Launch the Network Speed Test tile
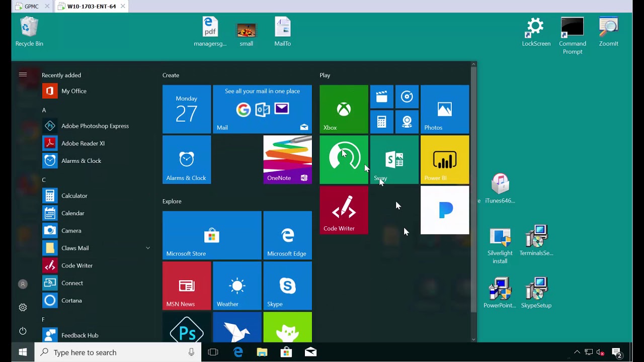 click(344, 159)
